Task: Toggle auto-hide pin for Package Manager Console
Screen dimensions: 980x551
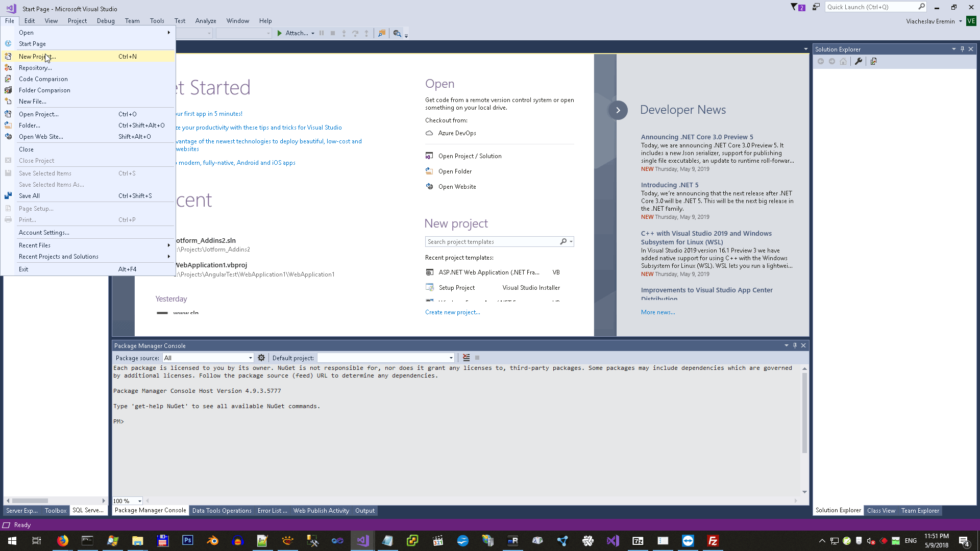Action: point(795,345)
